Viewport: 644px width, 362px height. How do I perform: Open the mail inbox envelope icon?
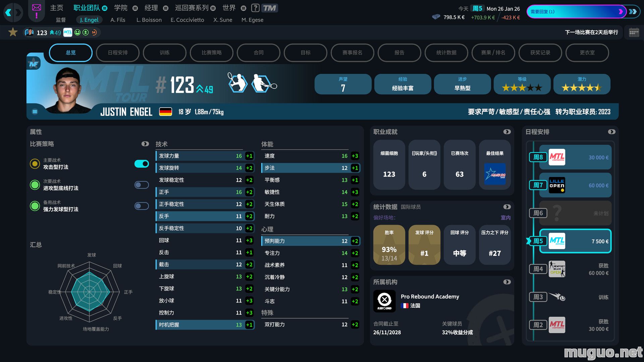[x=37, y=7]
